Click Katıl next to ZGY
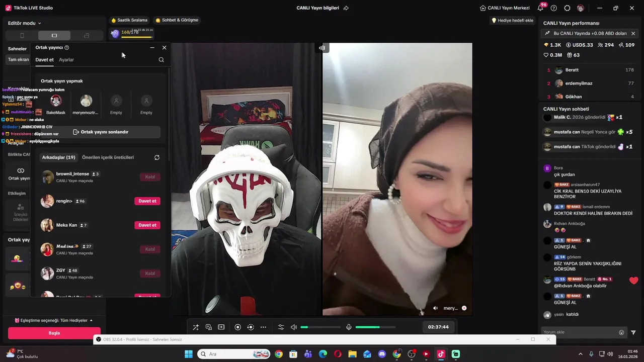644x362 pixels. 150,274
